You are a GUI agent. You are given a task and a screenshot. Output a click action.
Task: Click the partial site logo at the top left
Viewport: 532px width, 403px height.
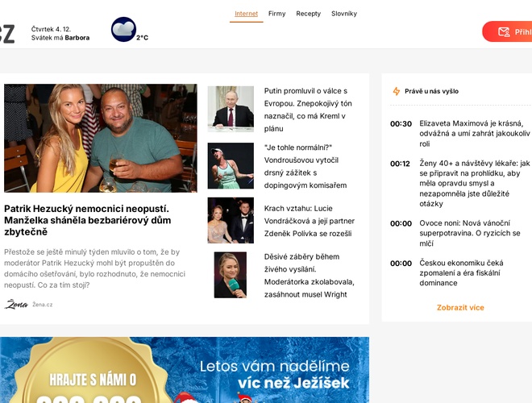pyautogui.click(x=7, y=34)
